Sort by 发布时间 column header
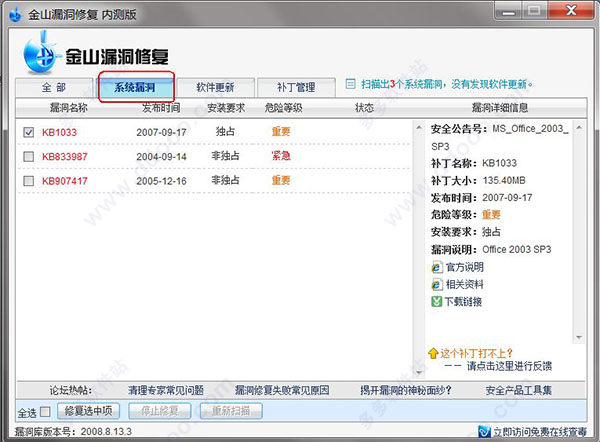The width and height of the screenshot is (600, 442). 161,108
